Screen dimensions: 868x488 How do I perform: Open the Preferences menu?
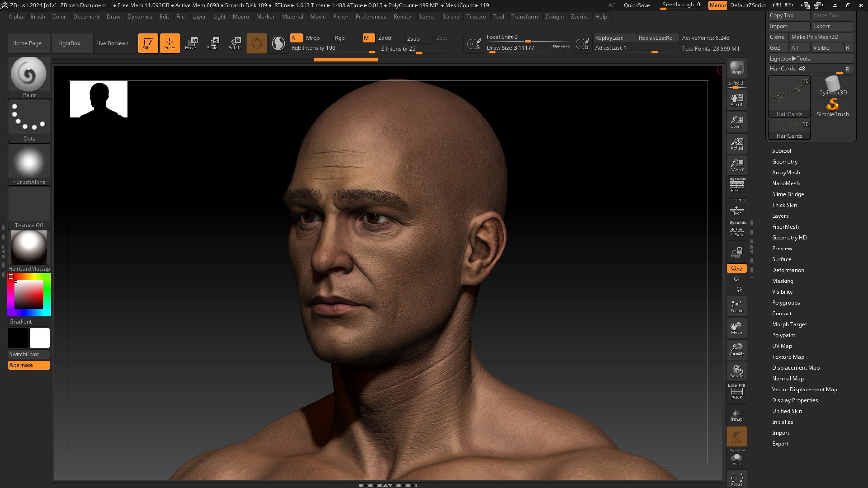[x=371, y=16]
